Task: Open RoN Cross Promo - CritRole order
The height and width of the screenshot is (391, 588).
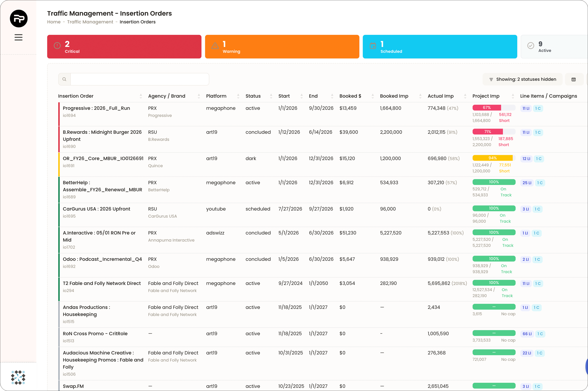Action: pos(95,334)
